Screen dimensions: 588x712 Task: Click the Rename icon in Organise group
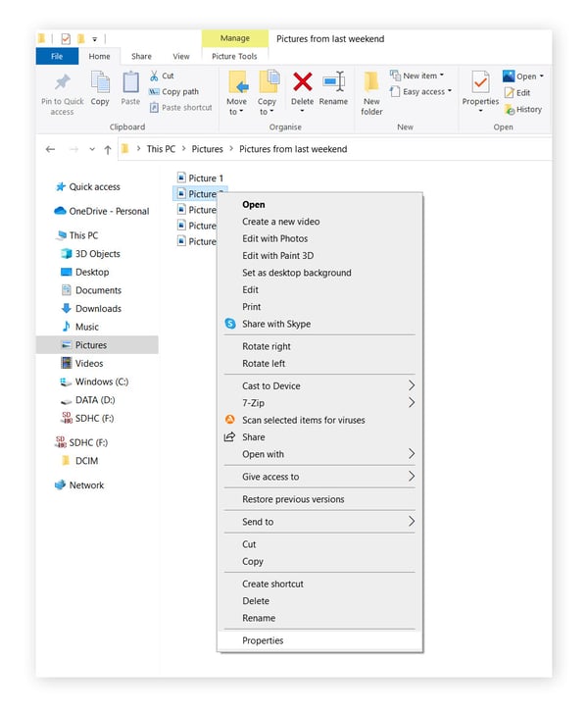pos(333,82)
